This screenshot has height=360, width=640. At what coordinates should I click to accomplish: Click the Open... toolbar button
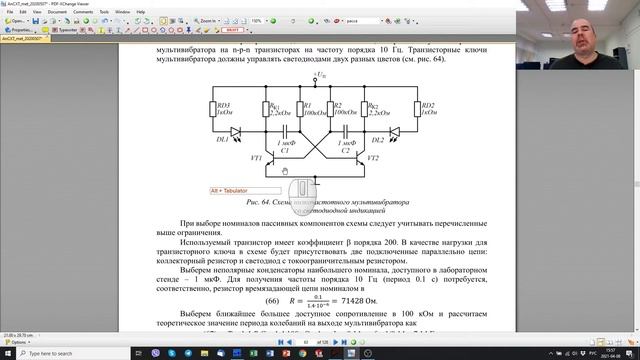15,21
